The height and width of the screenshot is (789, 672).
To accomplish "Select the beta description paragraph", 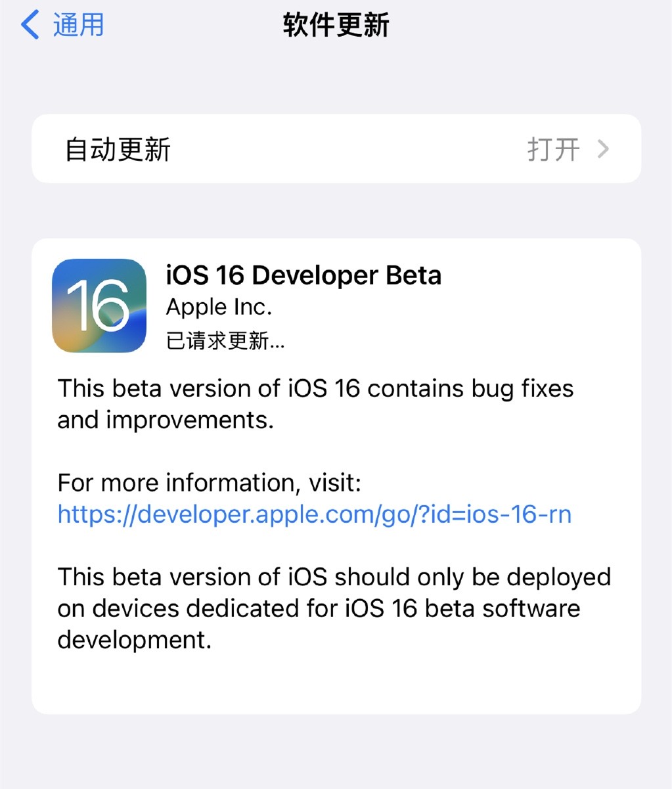I will point(315,403).
